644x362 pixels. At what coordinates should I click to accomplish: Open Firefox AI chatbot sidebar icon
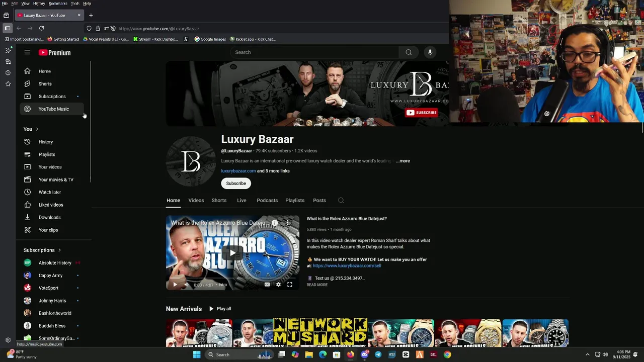click(x=8, y=50)
